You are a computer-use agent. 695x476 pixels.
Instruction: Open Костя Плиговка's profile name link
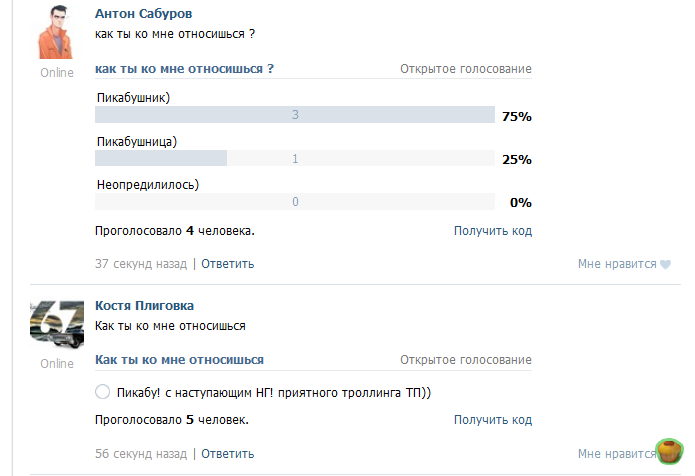144,305
